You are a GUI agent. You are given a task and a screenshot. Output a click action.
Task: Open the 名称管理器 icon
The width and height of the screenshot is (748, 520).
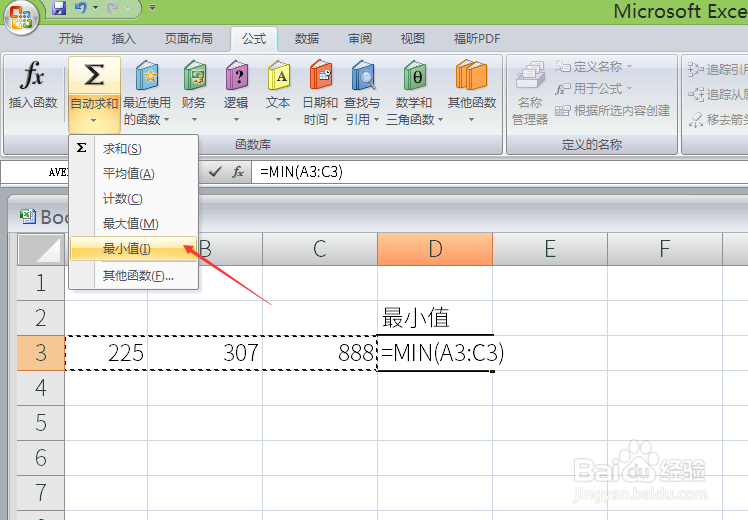click(x=530, y=75)
